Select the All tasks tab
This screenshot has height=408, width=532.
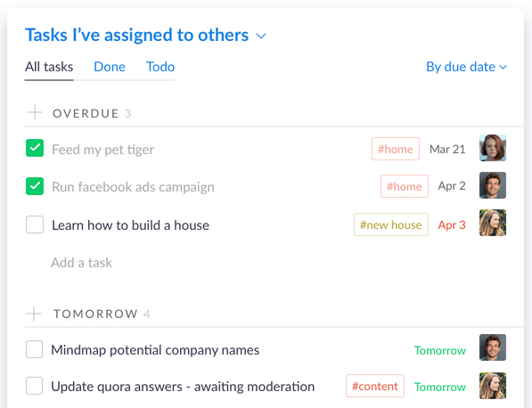point(49,67)
